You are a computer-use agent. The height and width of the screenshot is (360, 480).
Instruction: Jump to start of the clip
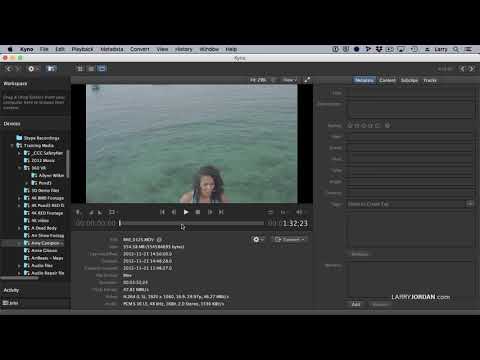[x=162, y=212]
